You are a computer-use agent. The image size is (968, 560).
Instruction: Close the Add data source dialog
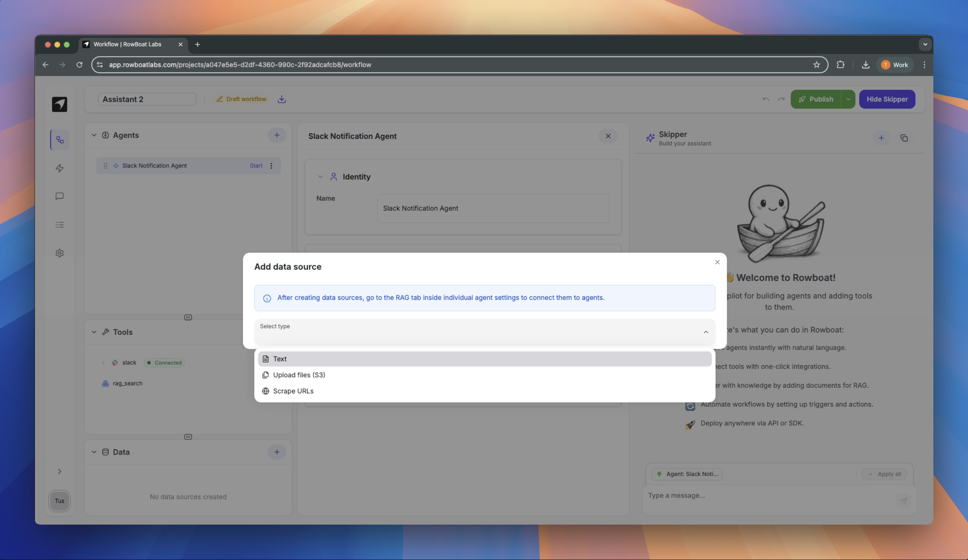click(717, 262)
